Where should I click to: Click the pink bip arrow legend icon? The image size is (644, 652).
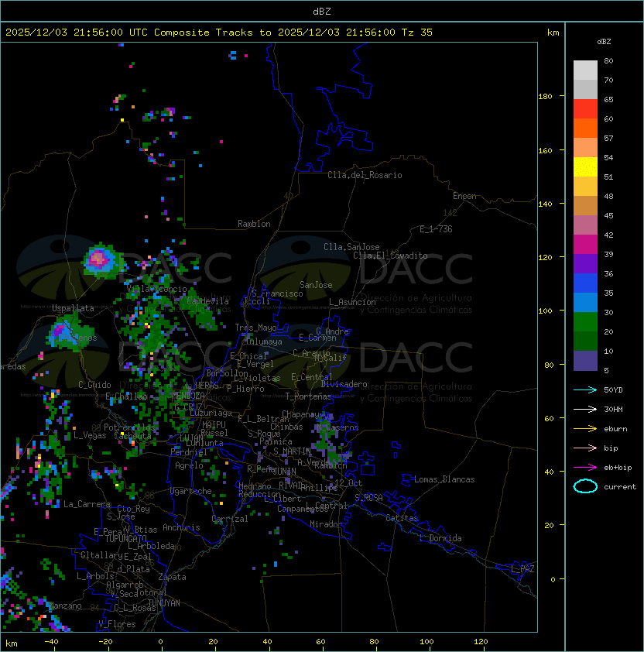click(585, 448)
